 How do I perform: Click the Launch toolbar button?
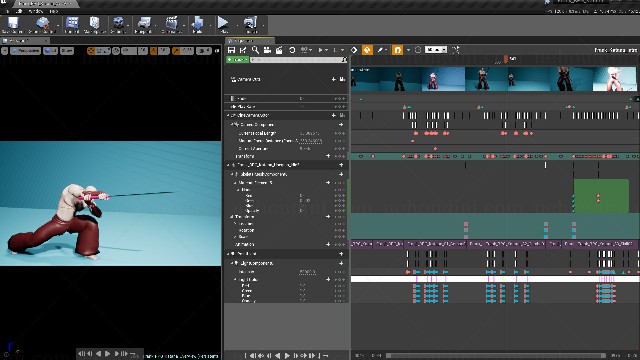251,25
